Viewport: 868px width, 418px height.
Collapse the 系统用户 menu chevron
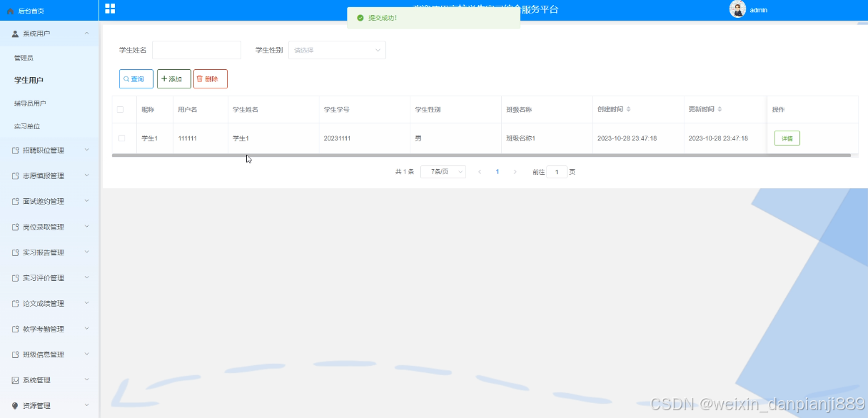(86, 34)
